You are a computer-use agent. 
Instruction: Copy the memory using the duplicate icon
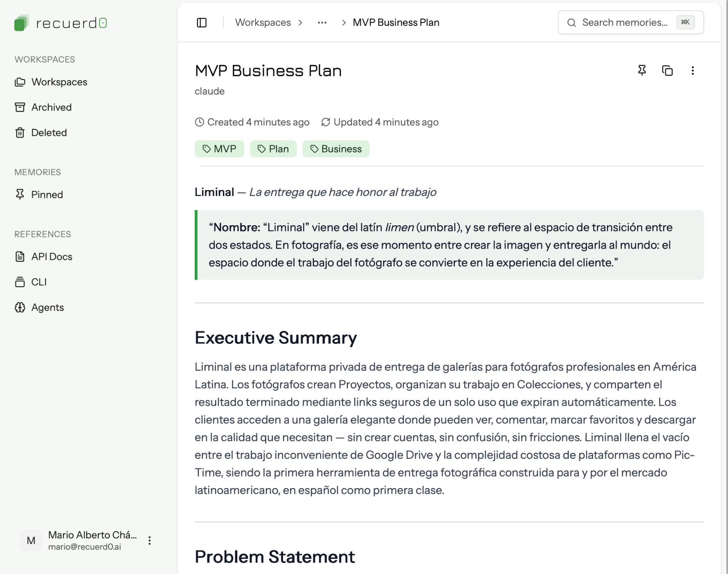coord(667,70)
